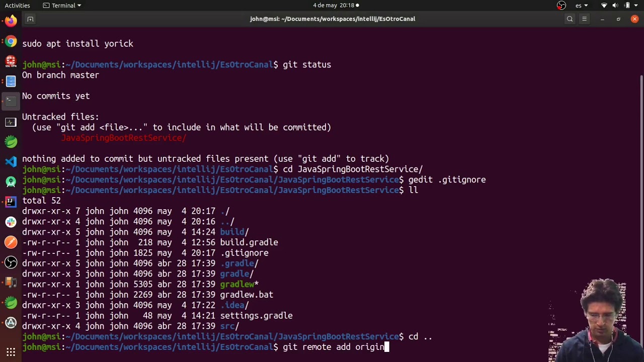Open the Files manager dock icon

[x=11, y=81]
